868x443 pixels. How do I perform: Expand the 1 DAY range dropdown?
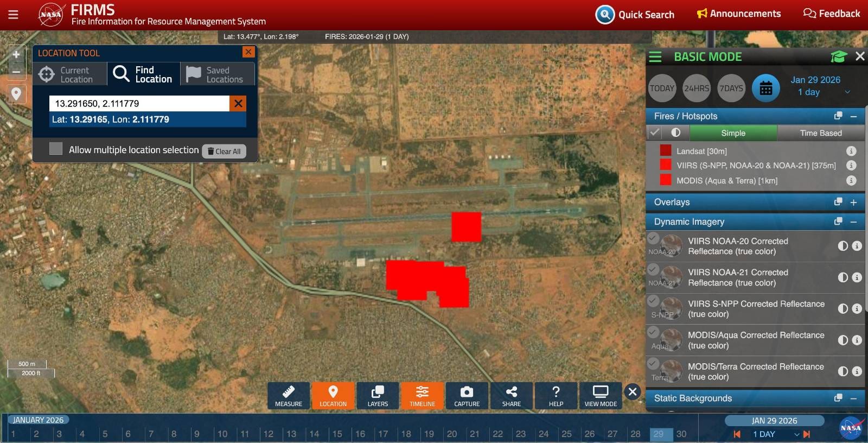tap(797, 434)
